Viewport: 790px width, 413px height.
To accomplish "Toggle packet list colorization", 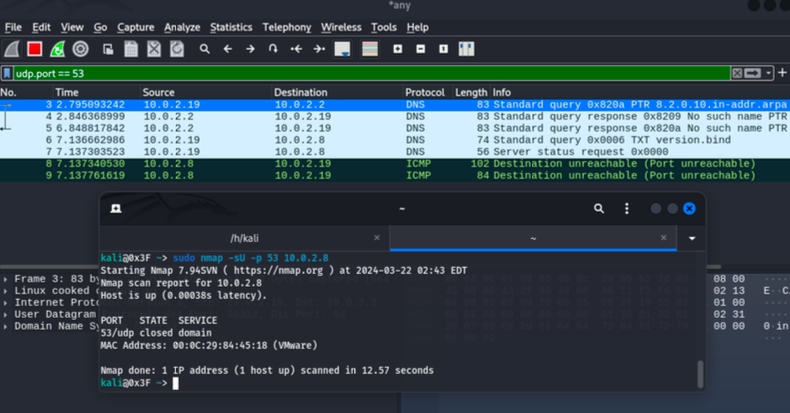I will pyautogui.click(x=370, y=49).
